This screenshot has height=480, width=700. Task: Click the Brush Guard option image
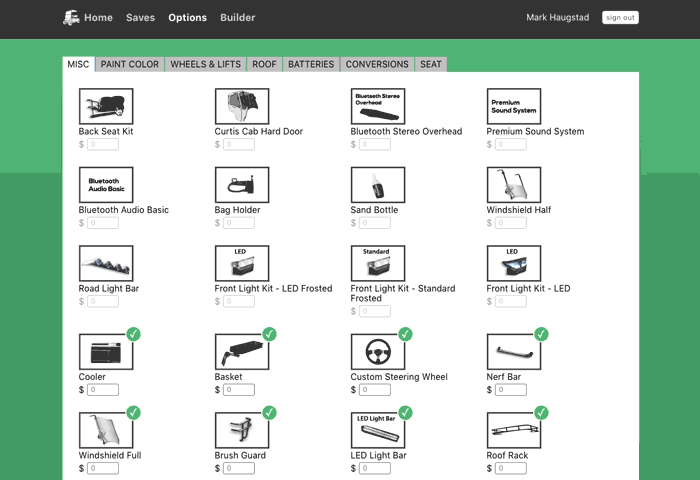242,430
